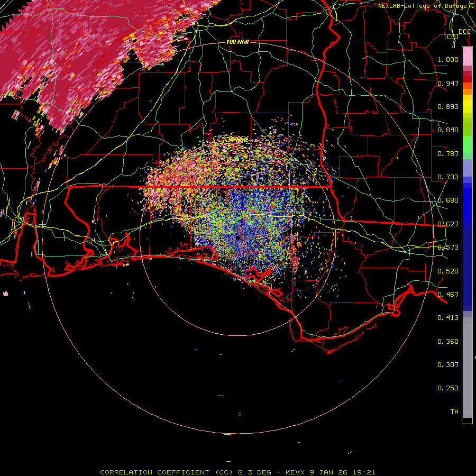Click the TH label at legend bottom
Viewport: 476px width, 476px height.
[454, 412]
